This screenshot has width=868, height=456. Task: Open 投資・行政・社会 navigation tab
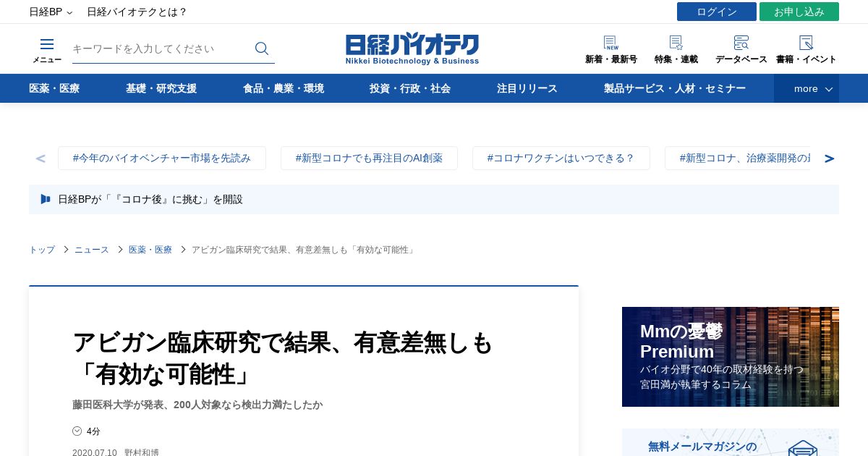pos(410,88)
